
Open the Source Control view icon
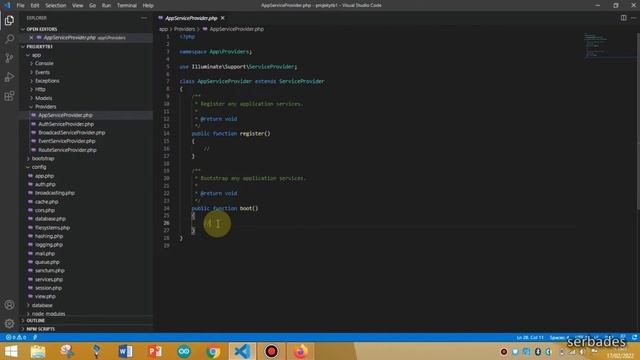[9, 58]
